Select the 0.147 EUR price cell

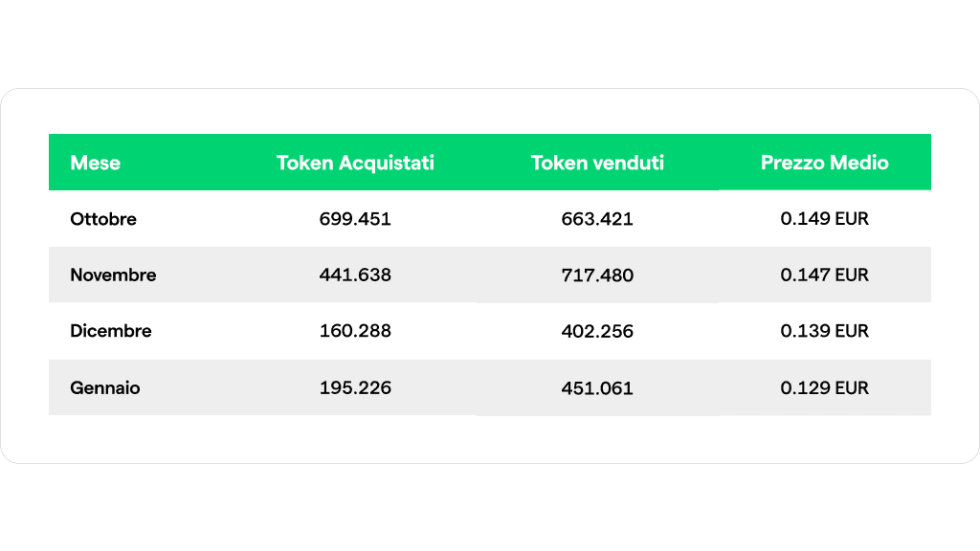click(824, 275)
